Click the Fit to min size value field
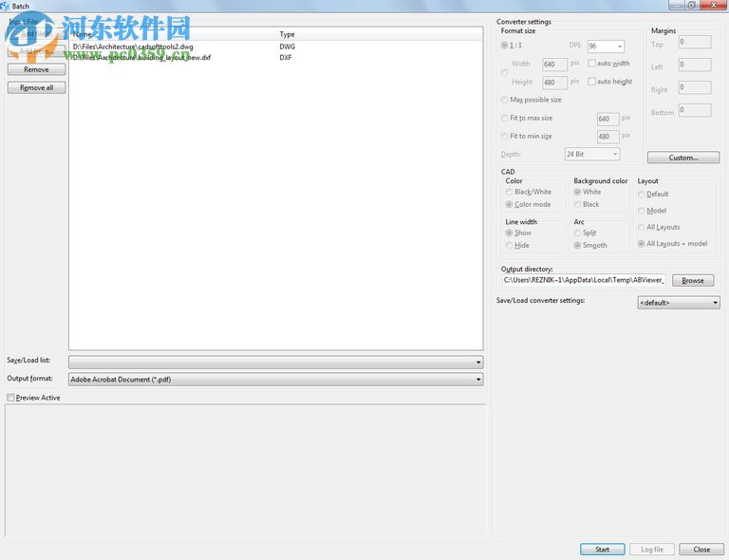The image size is (729, 560). pos(608,137)
